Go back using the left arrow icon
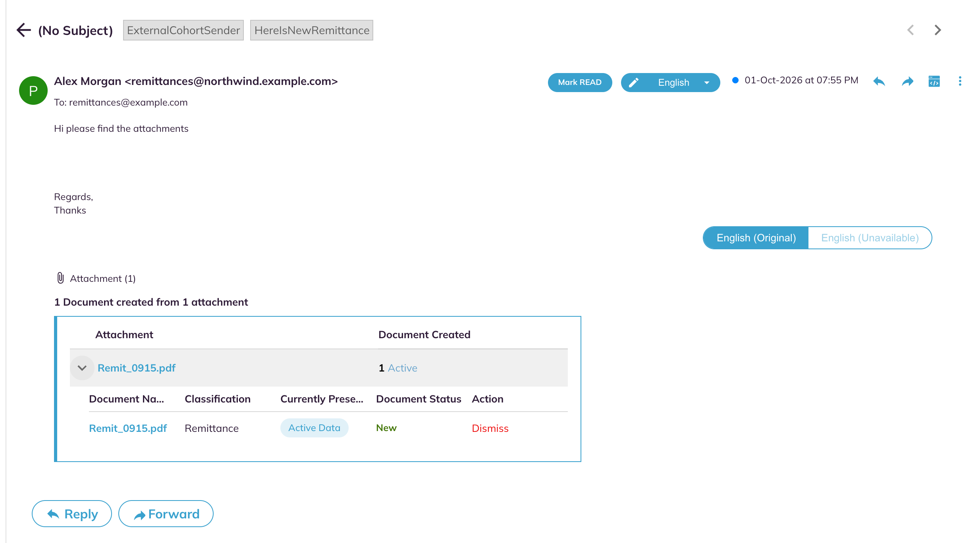The width and height of the screenshot is (980, 543). point(23,30)
